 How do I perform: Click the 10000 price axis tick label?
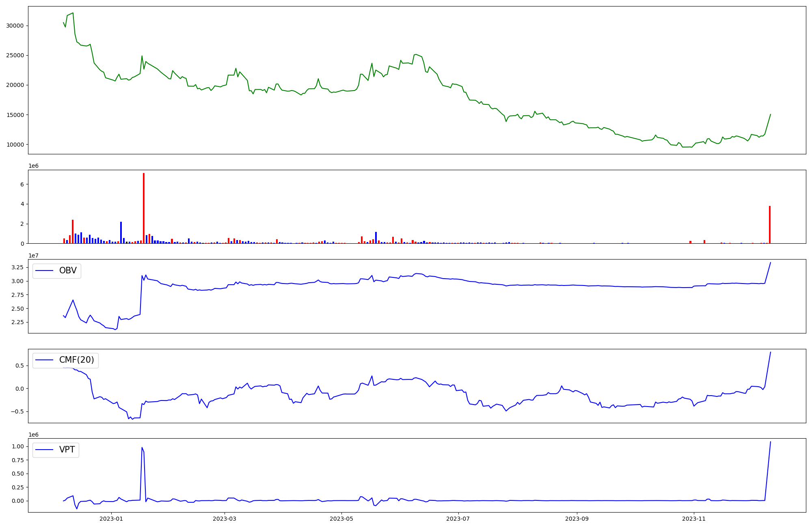(15, 145)
